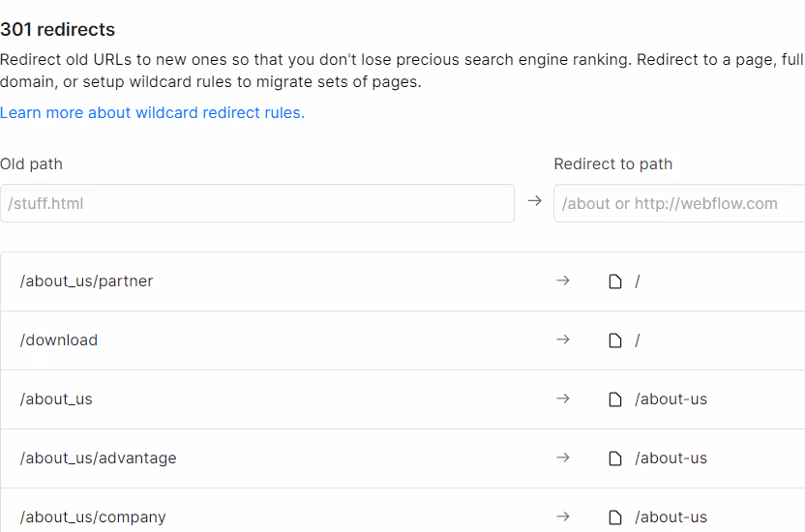Click the /about-us target of /about_us/advantage
This screenshot has width=805, height=532.
coord(671,458)
